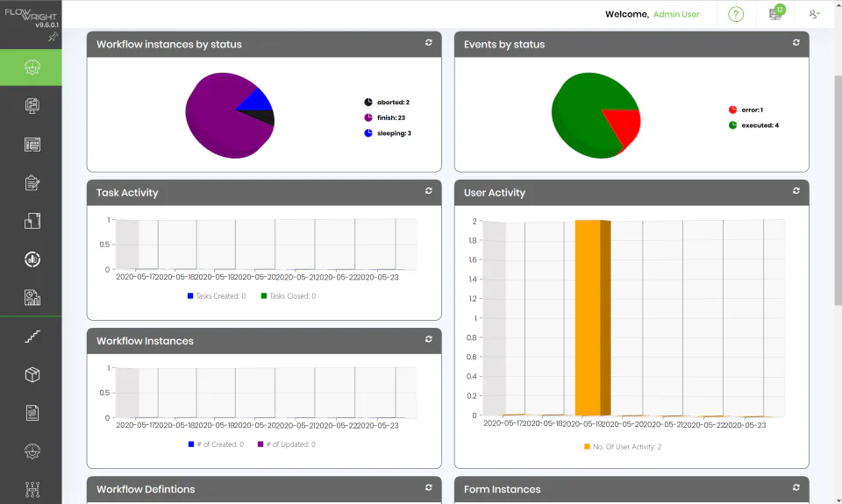Refresh the User Activity panel
The width and height of the screenshot is (842, 504).
(796, 190)
